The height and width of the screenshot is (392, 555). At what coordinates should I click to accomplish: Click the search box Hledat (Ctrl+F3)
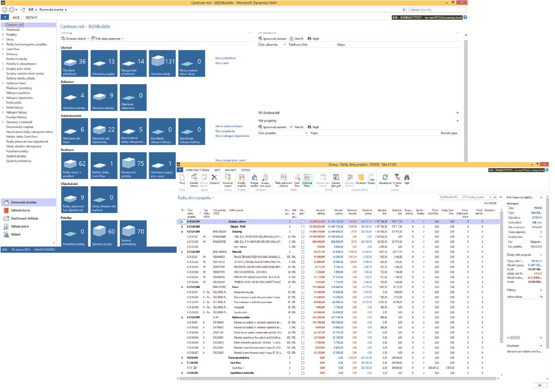[x=438, y=9]
